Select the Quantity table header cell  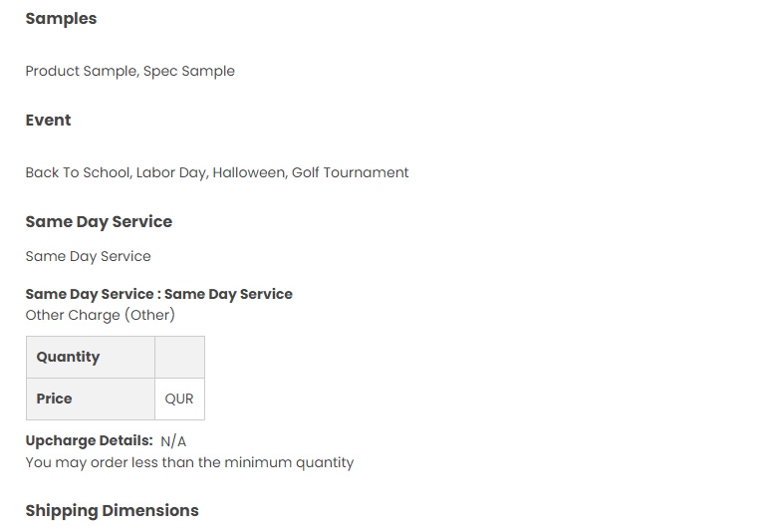[x=90, y=357]
